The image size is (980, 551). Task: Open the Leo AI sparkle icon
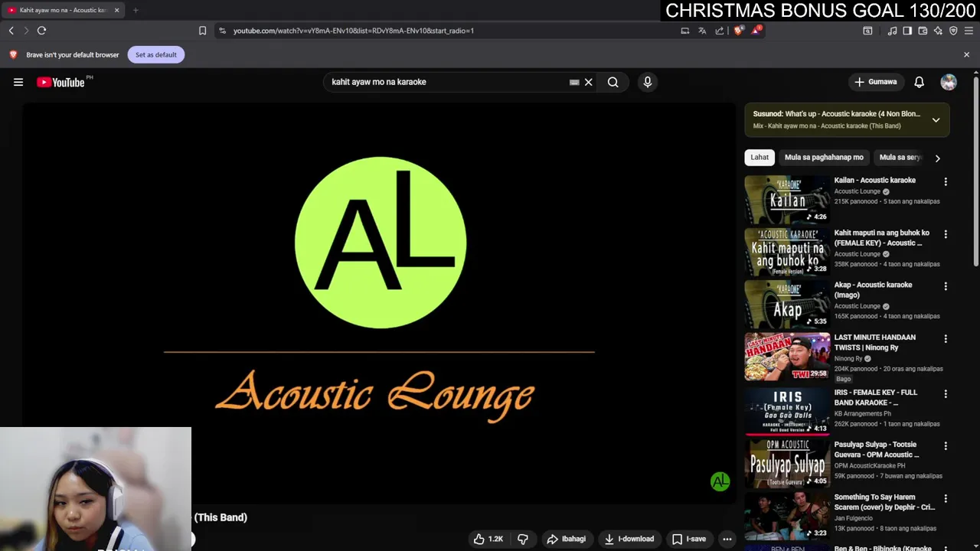(x=938, y=31)
